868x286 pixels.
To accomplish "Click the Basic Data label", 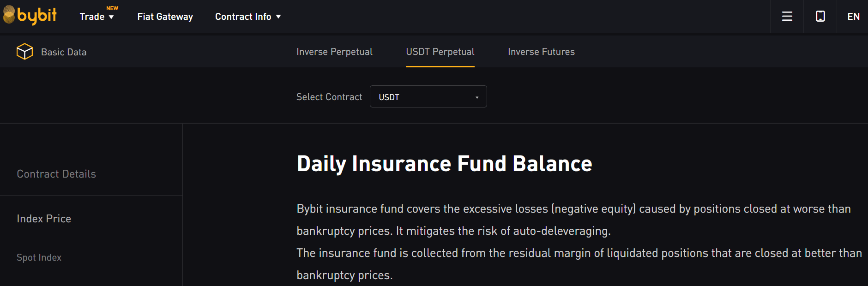I will 64,52.
